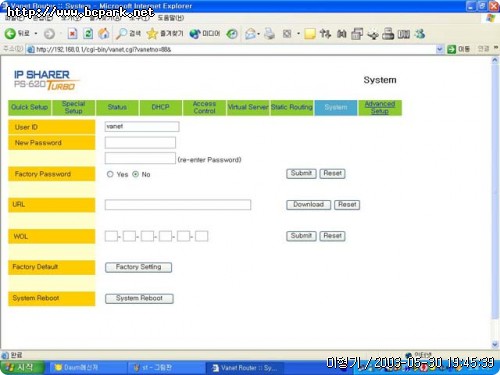This screenshot has height=375, width=500.
Task: Open the Windows Start button
Action: click(23, 367)
